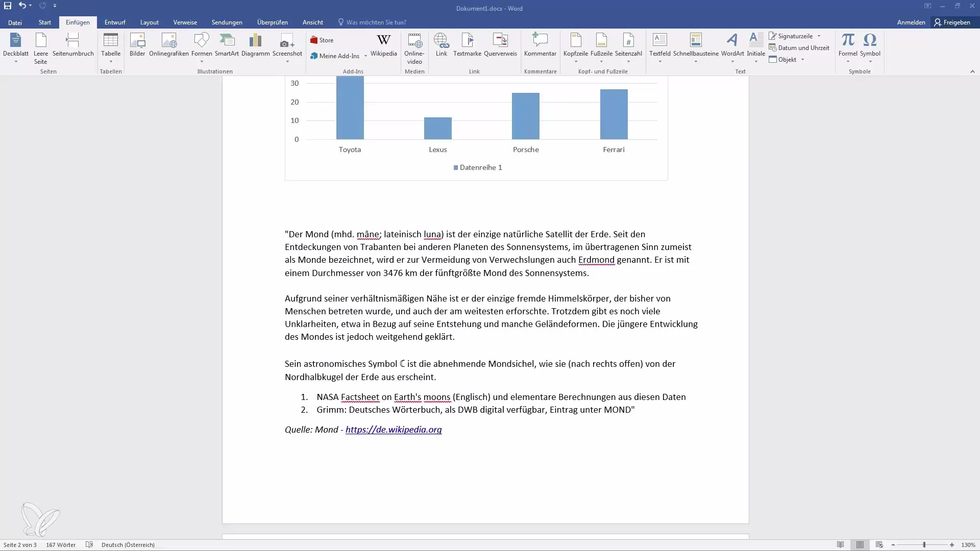Insert a Deckblatt cover page
Screen dimensions: 980x551
(x=16, y=48)
